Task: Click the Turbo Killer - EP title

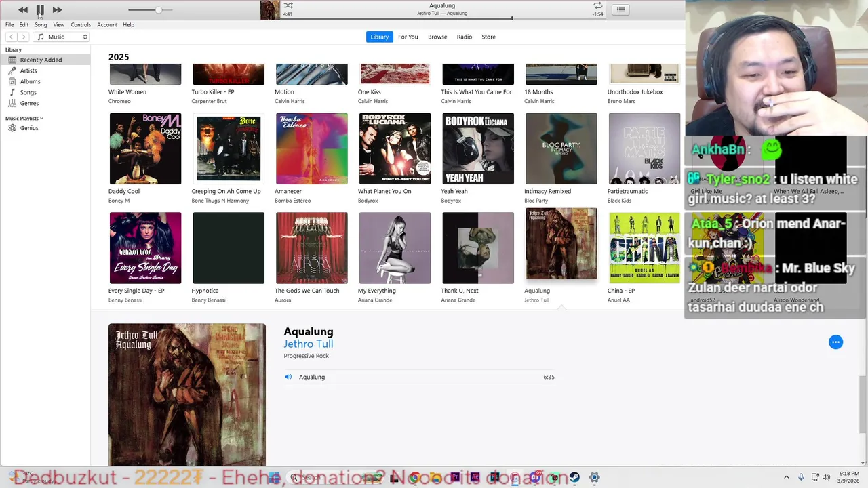Action: pos(213,92)
